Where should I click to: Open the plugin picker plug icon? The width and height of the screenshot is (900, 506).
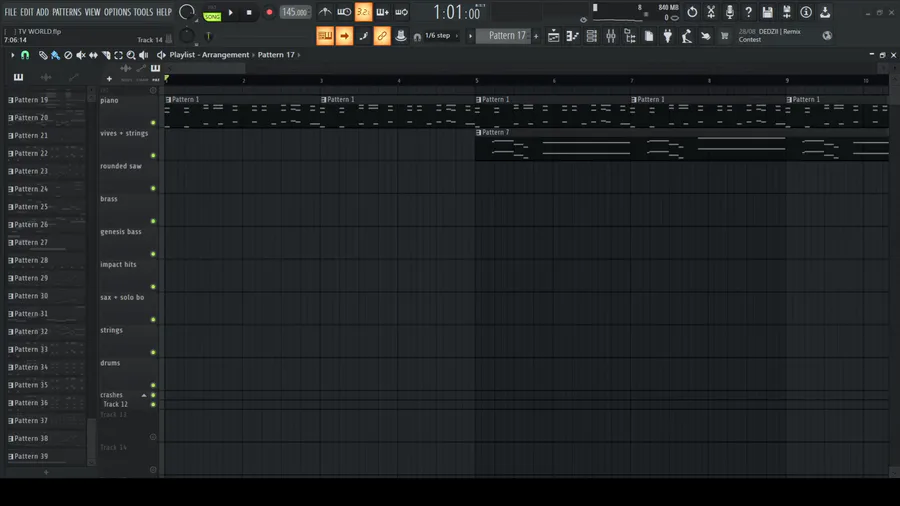coord(668,36)
